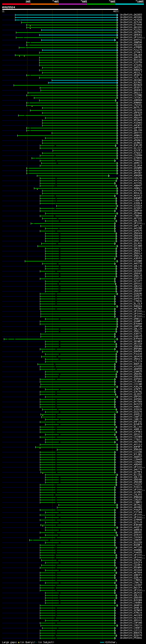Screen dimensions: 146x644
Task: Select the UniRef100_P37369 label
Action: 131,512
